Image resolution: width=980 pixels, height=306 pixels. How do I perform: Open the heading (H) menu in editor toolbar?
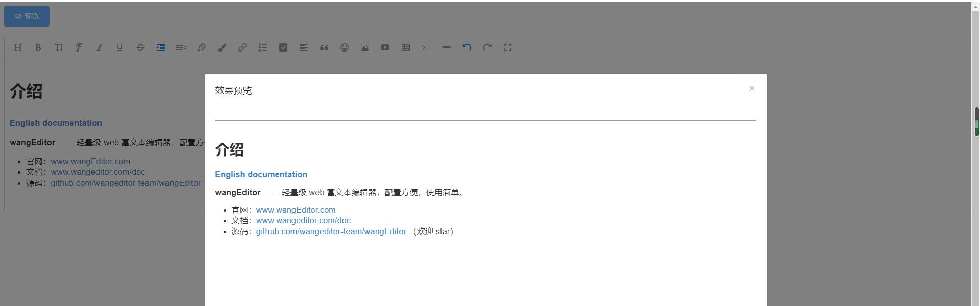point(18,47)
